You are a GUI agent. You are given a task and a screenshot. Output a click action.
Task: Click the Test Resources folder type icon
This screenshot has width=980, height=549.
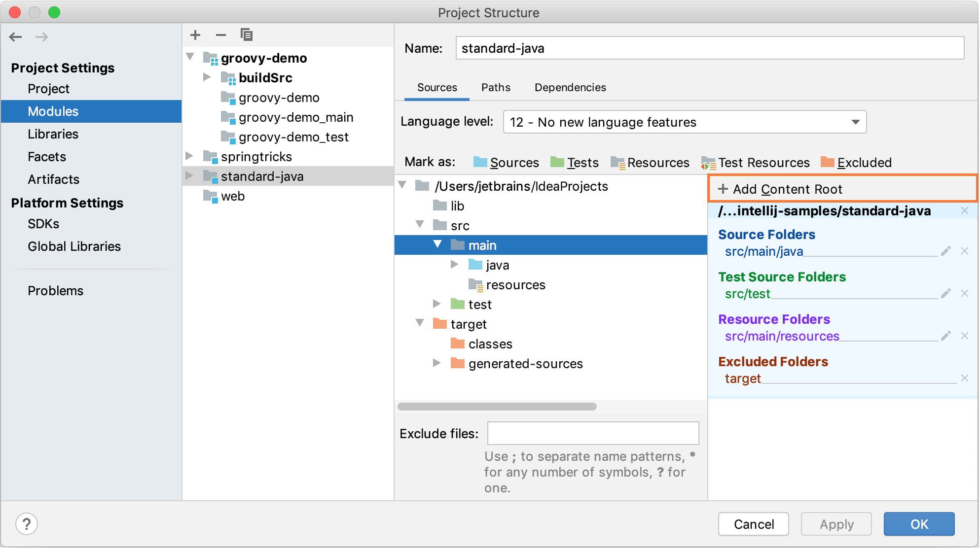pyautogui.click(x=706, y=163)
